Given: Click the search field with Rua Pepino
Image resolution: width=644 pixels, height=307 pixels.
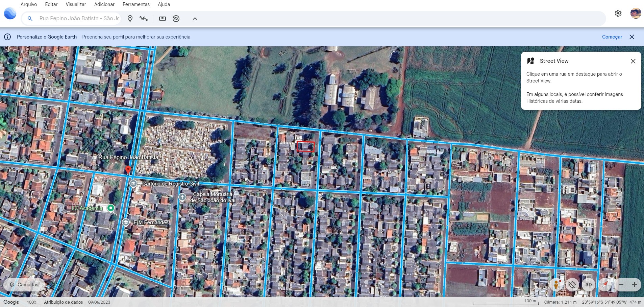Looking at the screenshot, I should pos(79,19).
